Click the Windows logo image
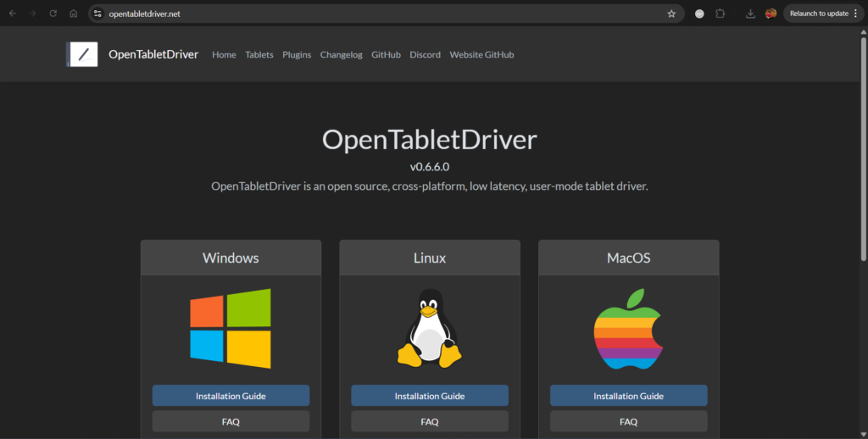 coord(231,329)
